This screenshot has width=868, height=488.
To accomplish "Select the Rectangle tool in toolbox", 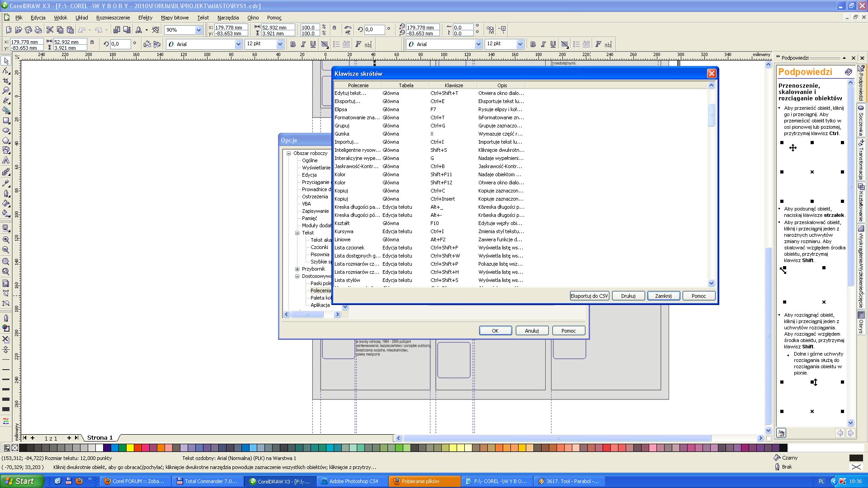I will (x=6, y=121).
